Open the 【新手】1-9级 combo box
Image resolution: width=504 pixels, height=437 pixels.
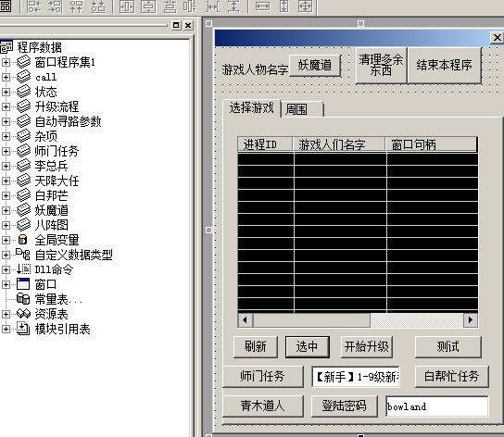click(x=356, y=377)
